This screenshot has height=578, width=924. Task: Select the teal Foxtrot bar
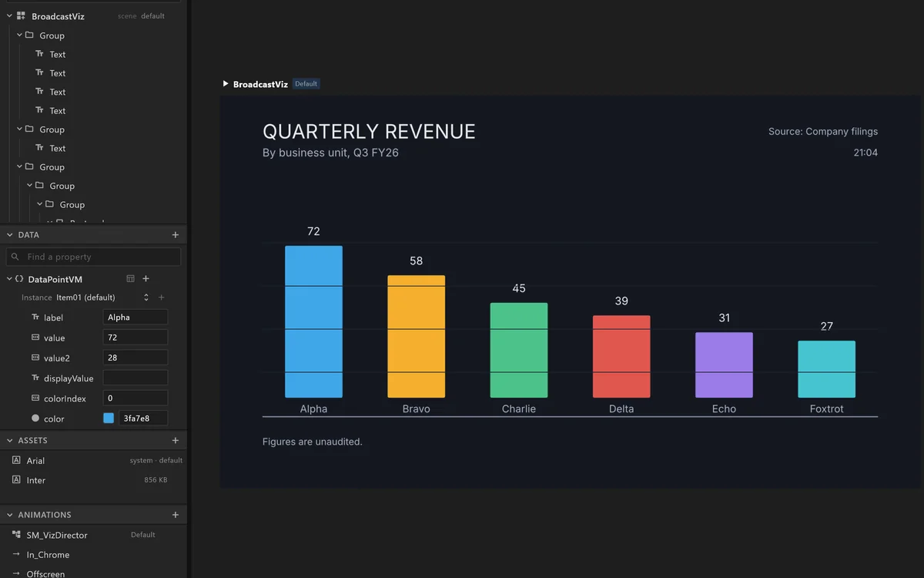(x=827, y=369)
